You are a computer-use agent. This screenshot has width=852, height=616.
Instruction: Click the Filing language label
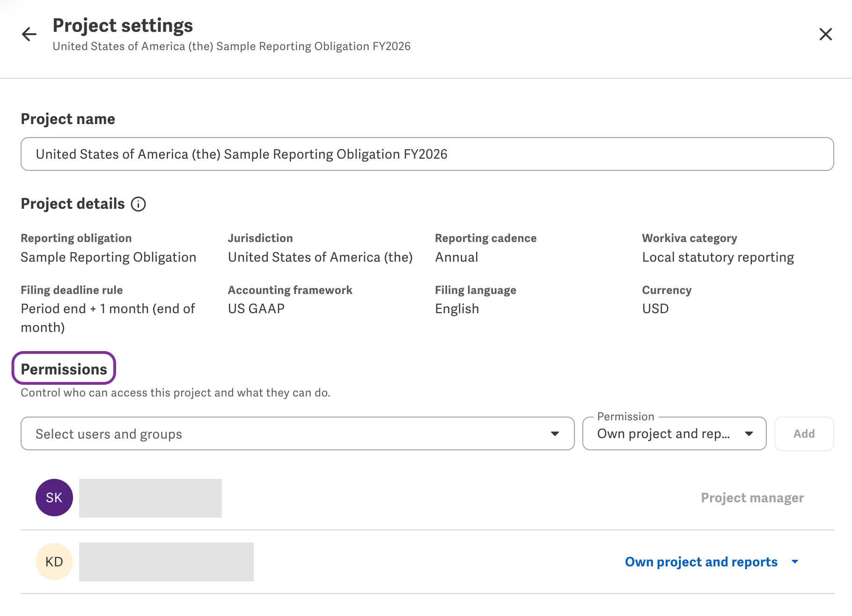pos(476,290)
